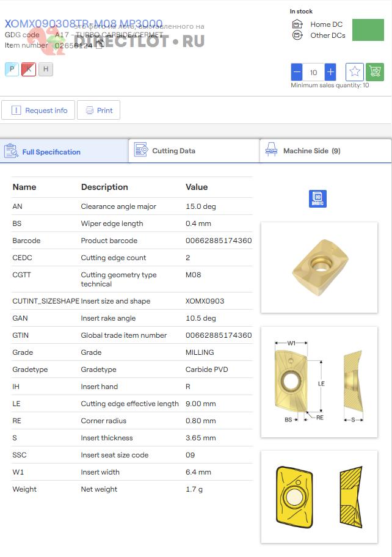Click the 3D Basic model icon
The width and height of the screenshot is (392, 557).
pyautogui.click(x=318, y=199)
